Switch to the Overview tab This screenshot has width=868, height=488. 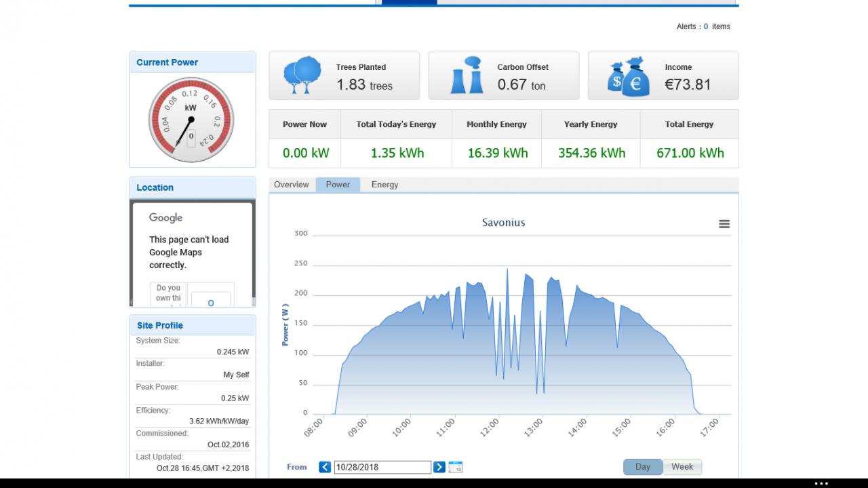click(x=292, y=185)
